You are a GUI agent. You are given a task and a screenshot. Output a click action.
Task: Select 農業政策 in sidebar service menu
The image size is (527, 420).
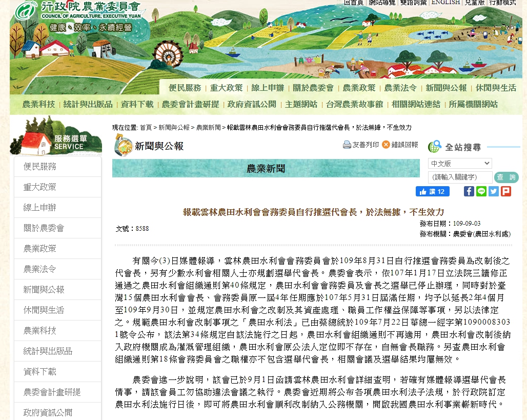tap(57, 249)
